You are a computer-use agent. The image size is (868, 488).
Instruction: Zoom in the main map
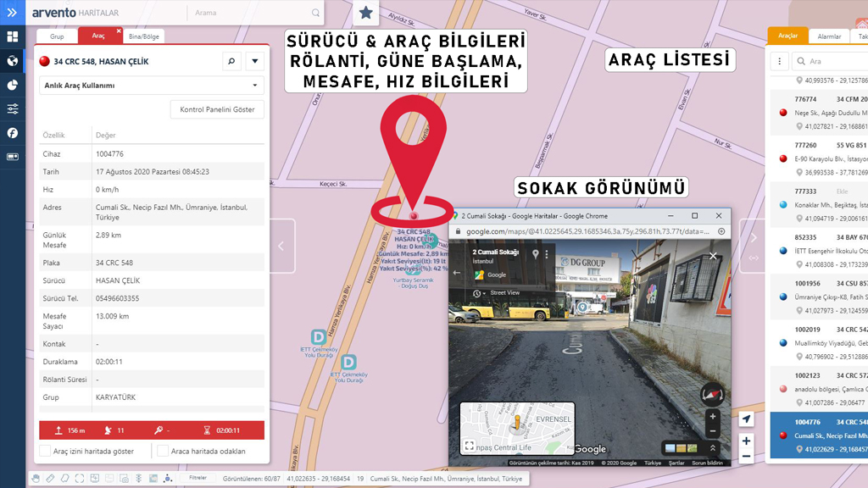click(746, 441)
